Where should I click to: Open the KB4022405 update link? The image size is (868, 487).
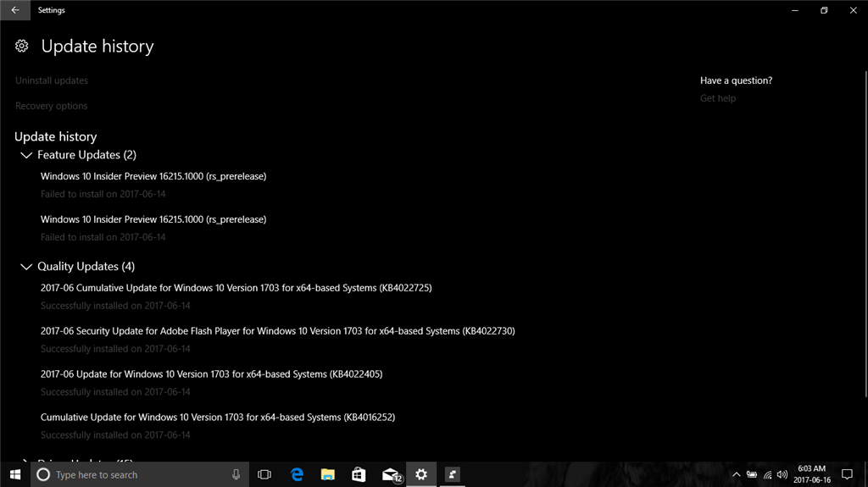tap(211, 374)
